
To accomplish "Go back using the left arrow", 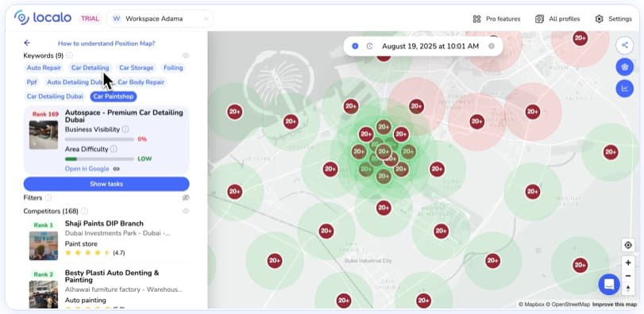I will [27, 43].
